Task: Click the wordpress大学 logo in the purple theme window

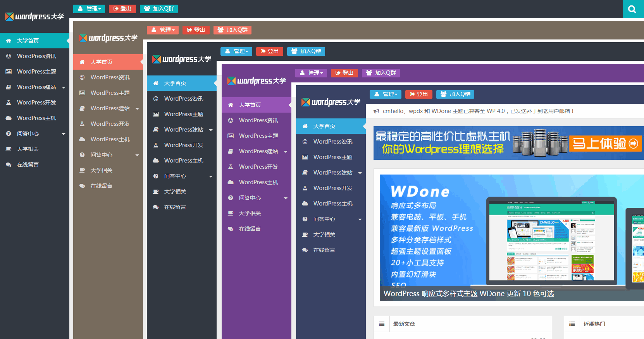Action: [x=257, y=81]
